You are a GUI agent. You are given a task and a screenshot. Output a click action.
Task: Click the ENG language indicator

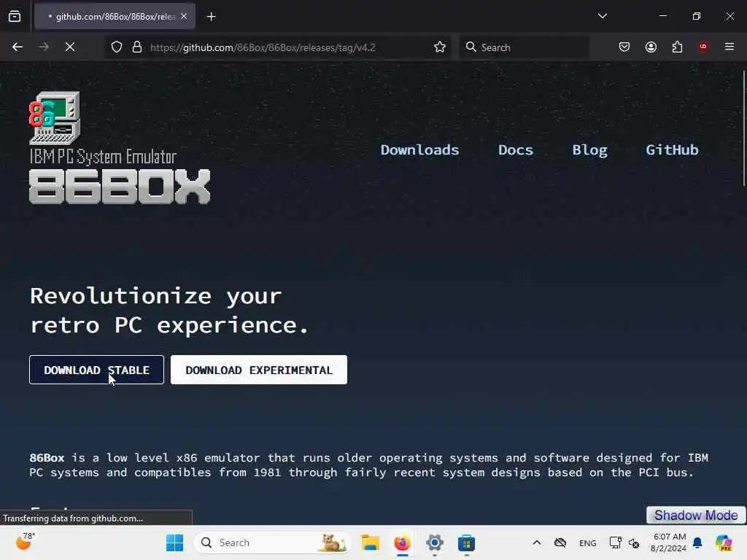(587, 542)
